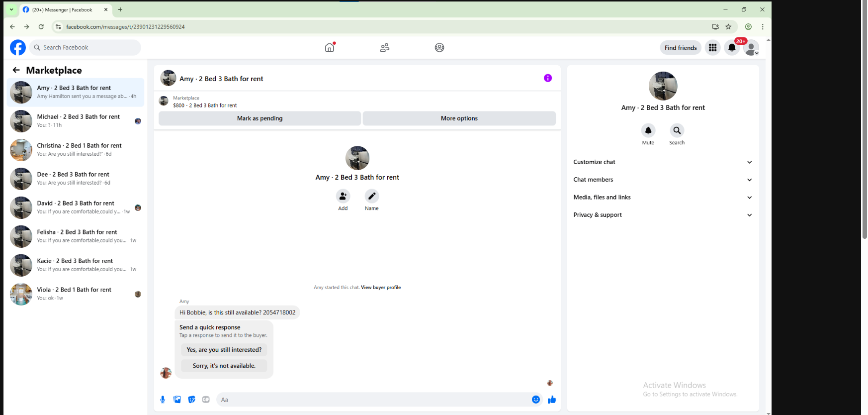Click install app icon in address bar
Image resolution: width=868 pixels, height=415 pixels.
click(715, 27)
